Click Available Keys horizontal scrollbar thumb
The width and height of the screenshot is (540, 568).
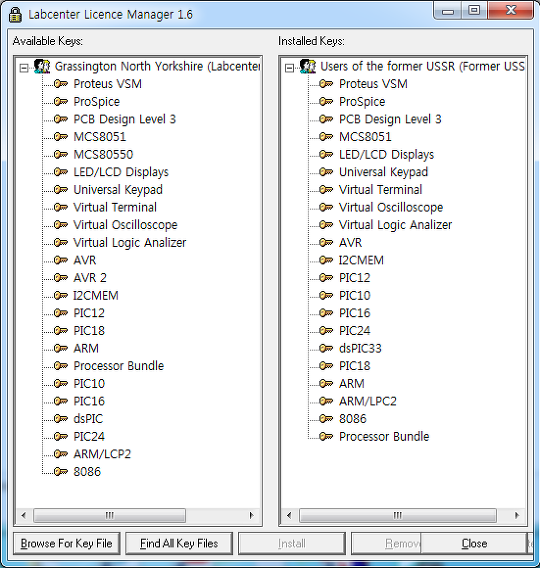(x=109, y=515)
